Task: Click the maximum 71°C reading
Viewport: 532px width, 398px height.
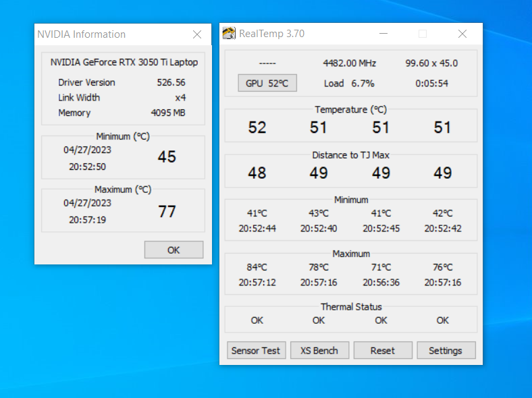Action: point(381,267)
